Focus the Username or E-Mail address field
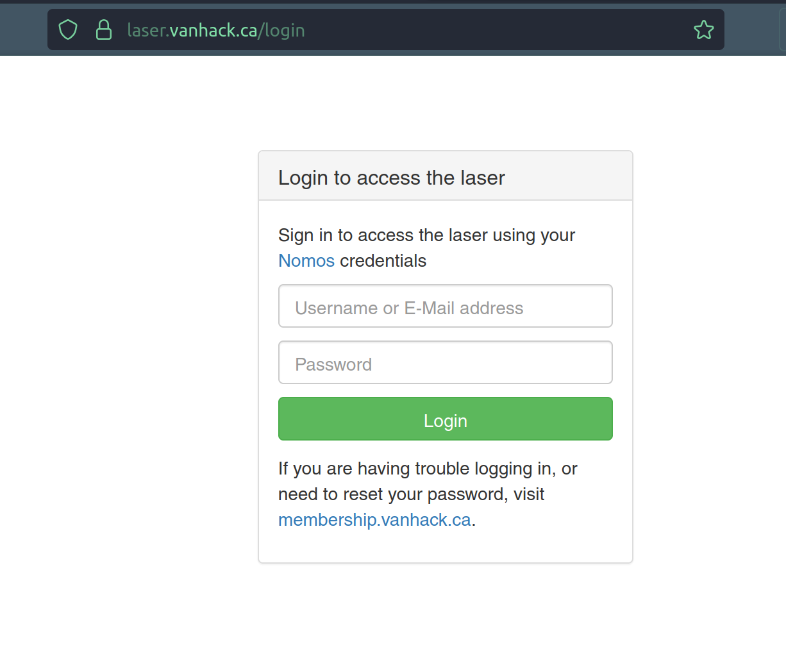The width and height of the screenshot is (786, 672). coord(445,307)
